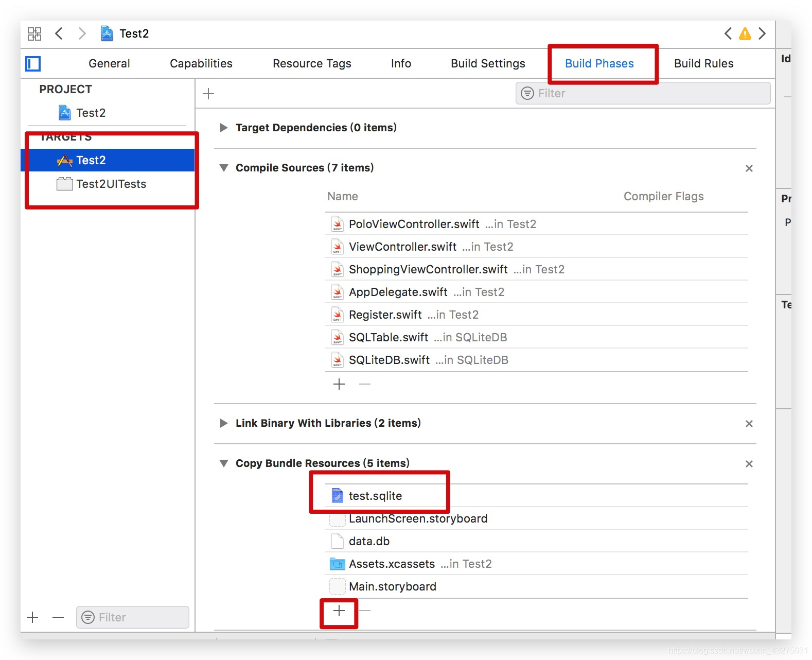
Task: Delete Link Binary With Libraries phase
Action: [x=749, y=424]
